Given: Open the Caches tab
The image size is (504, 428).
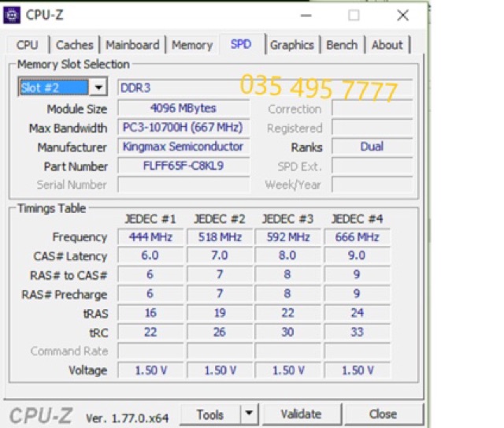Looking at the screenshot, I should [75, 45].
